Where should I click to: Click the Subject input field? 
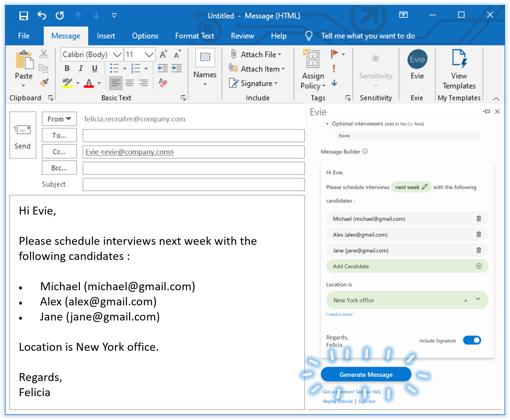[x=193, y=185]
